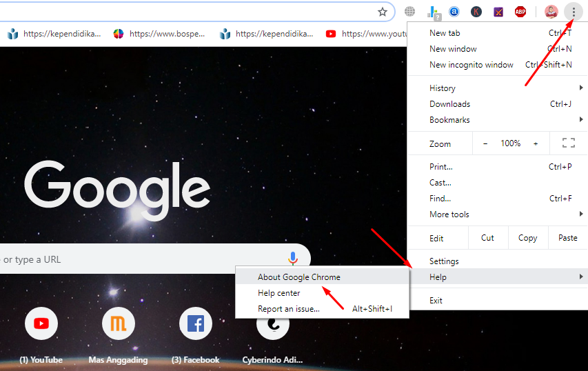Click the three-dot Chrome menu button
This screenshot has height=371, width=588.
click(574, 12)
